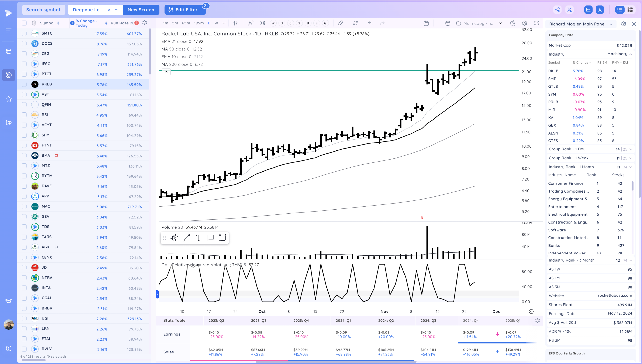Select the line drawing tool

click(x=186, y=238)
